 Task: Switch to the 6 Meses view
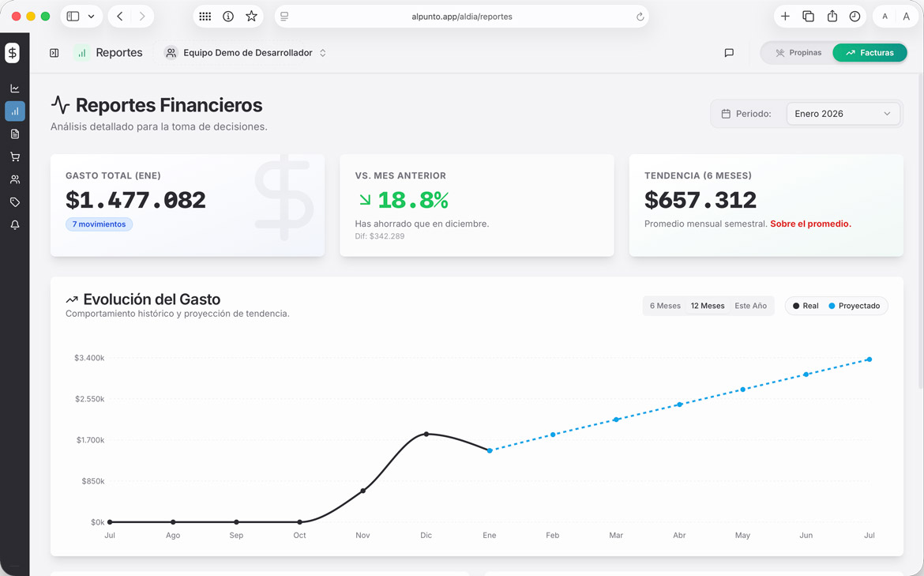pyautogui.click(x=664, y=305)
